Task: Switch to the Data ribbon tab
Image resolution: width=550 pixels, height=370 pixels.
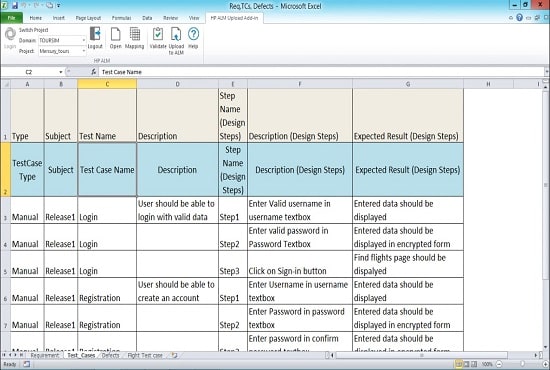Action: pos(147,18)
